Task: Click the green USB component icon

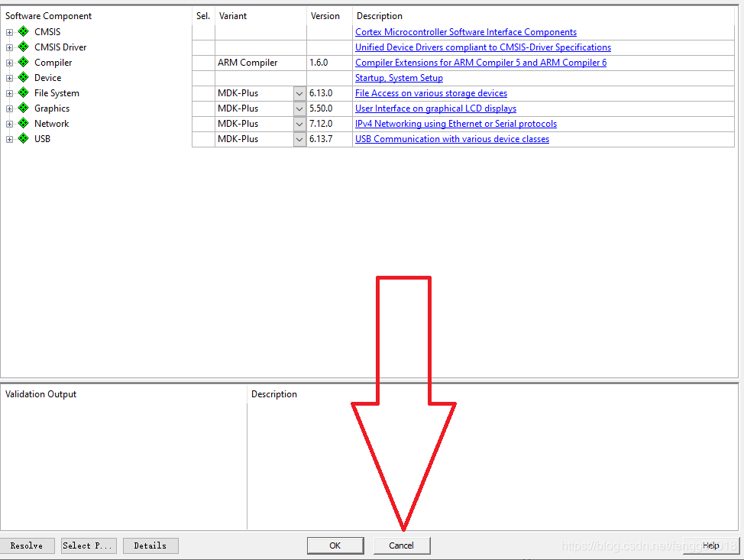Action: [23, 138]
